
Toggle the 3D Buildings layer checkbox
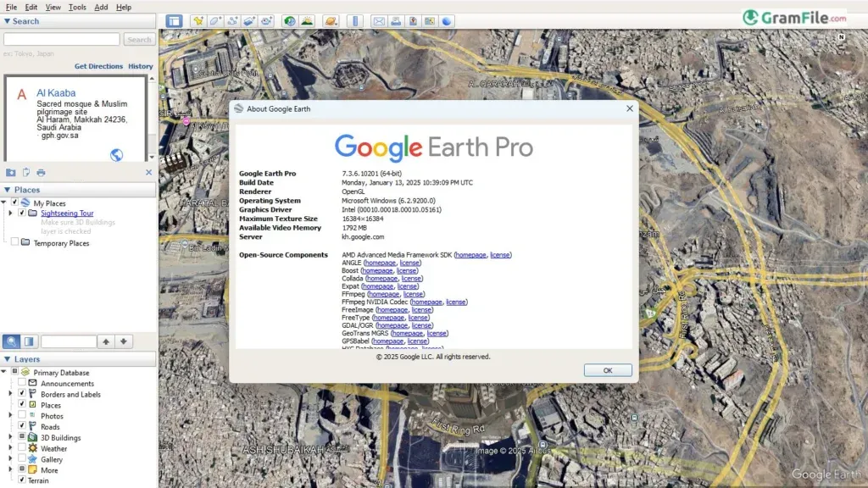[22, 436]
